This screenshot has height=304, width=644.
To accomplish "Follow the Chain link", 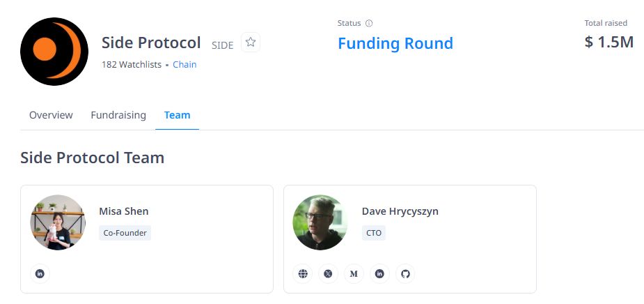I will click(184, 64).
